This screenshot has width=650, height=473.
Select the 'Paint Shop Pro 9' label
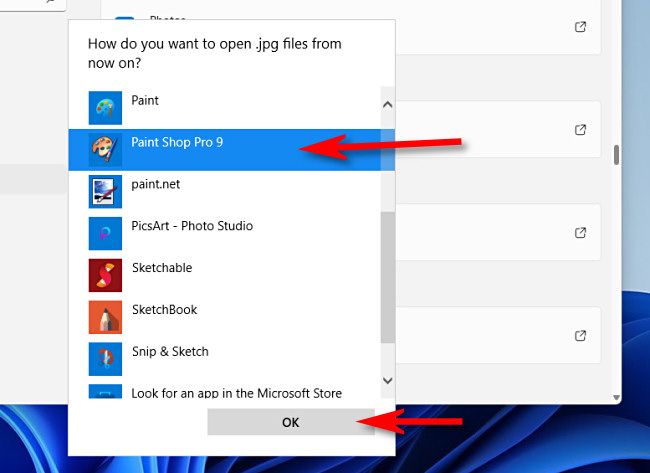pos(177,142)
